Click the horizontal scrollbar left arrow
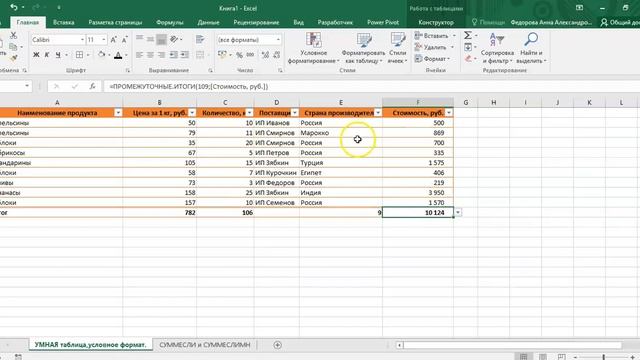The height and width of the screenshot is (360, 640). click(x=400, y=345)
